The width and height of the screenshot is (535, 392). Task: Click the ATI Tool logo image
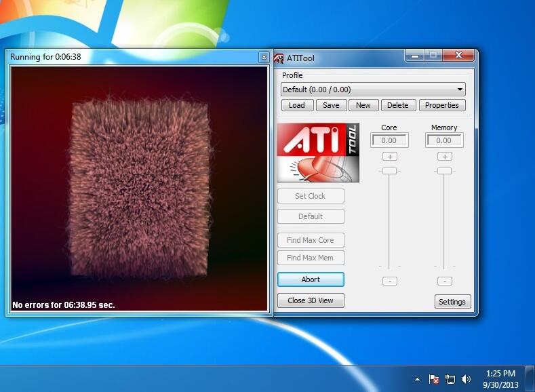(x=317, y=153)
